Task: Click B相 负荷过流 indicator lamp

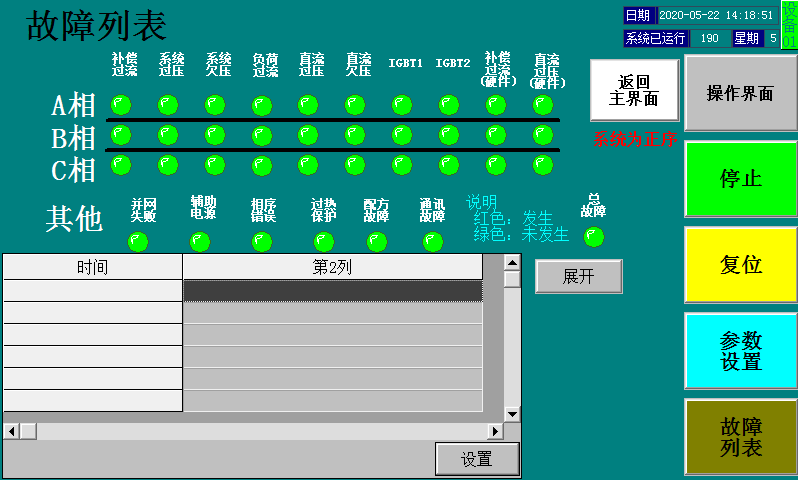Action: click(x=262, y=135)
